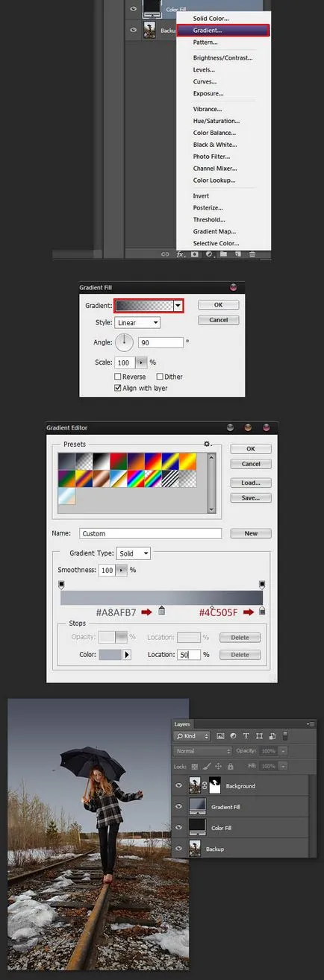Open the Gradient Type Solid dropdown
Image resolution: width=324 pixels, height=980 pixels.
click(x=134, y=553)
